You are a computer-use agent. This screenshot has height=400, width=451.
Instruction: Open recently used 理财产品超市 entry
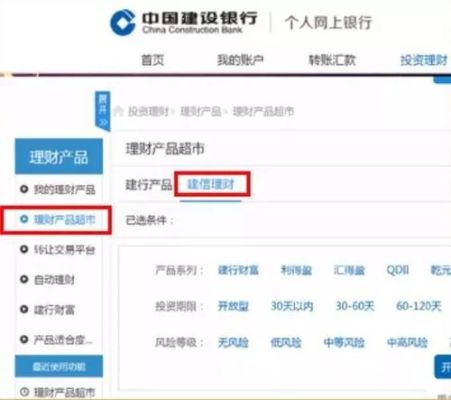click(x=65, y=392)
